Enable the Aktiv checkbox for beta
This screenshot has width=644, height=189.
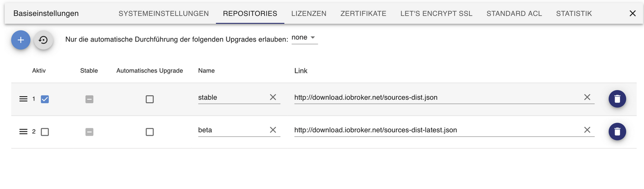click(45, 132)
